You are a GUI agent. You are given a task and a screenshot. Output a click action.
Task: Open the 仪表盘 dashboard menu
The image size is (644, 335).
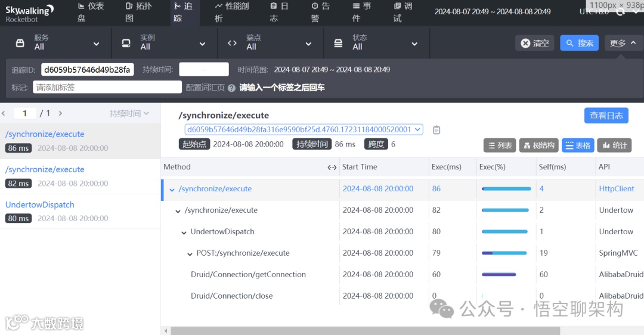[91, 12]
